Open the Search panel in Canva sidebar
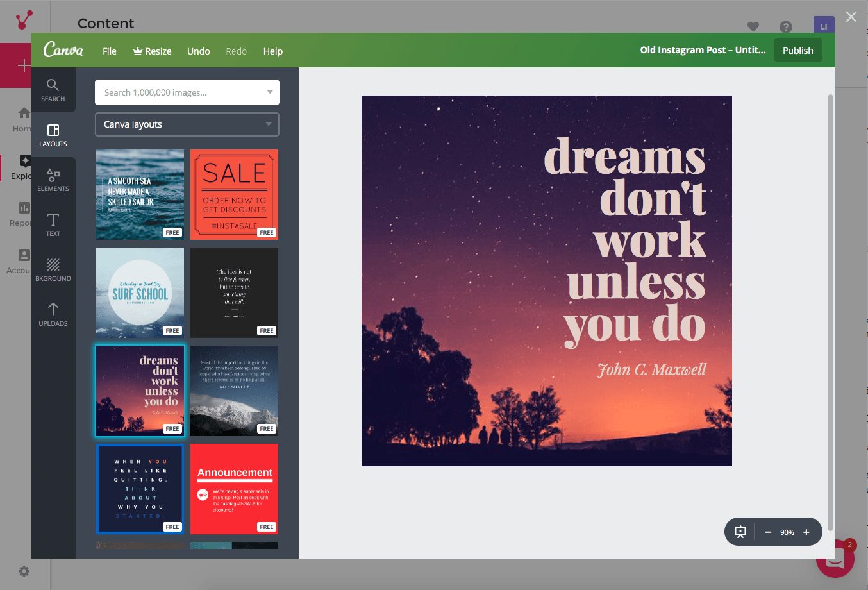The width and height of the screenshot is (868, 590). (x=53, y=90)
